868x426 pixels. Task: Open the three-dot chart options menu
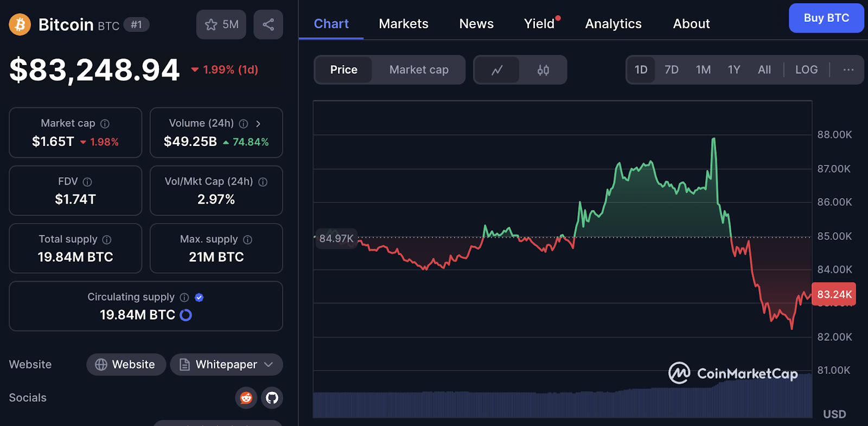(848, 70)
